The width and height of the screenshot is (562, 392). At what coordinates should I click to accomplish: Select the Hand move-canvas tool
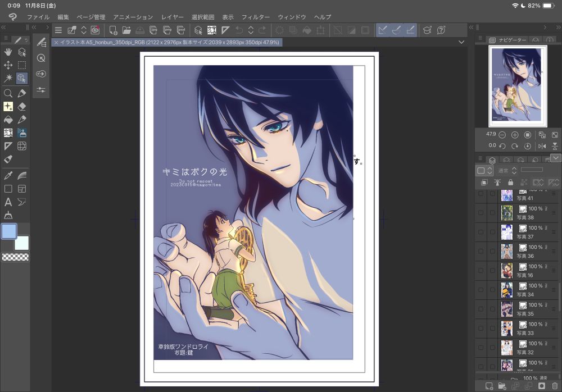pos(8,52)
